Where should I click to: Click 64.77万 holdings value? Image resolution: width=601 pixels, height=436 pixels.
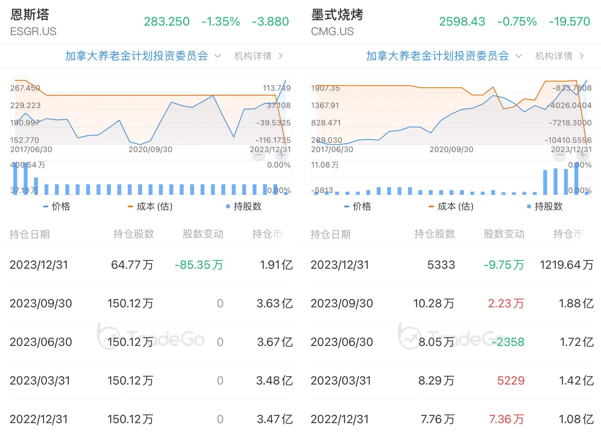pyautogui.click(x=132, y=265)
